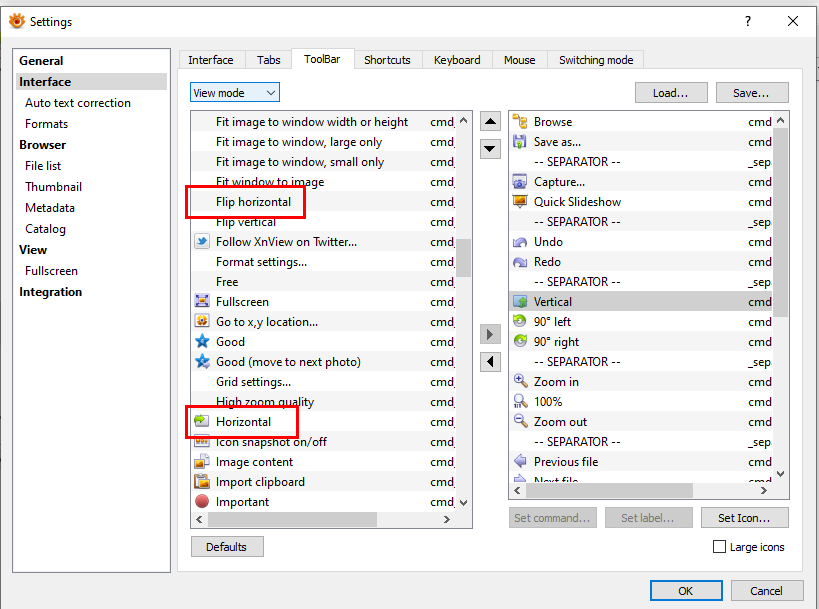Select the Follow XnView on Twitter icon
This screenshot has height=609, width=819.
[202, 242]
